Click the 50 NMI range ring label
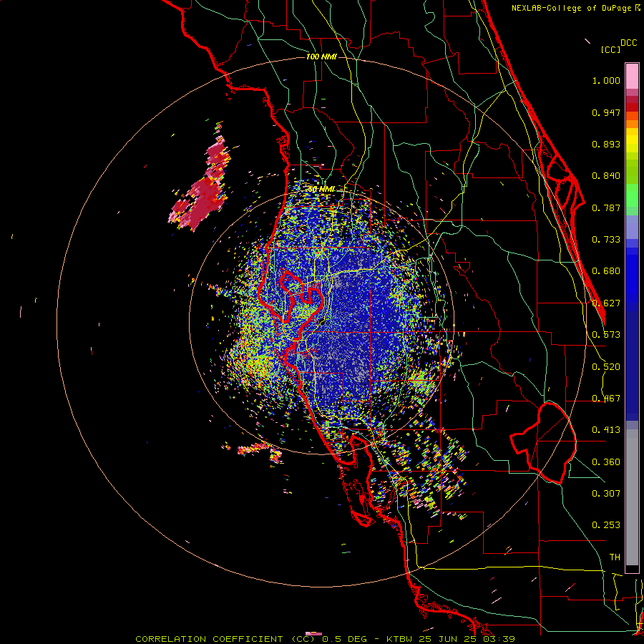Screen dimensions: 644x644 click(x=321, y=190)
